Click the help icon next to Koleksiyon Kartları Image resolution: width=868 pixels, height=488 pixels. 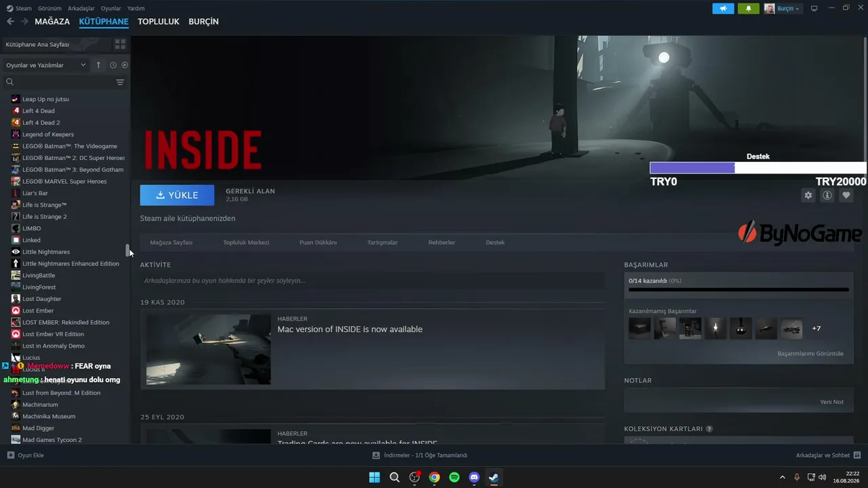click(x=709, y=429)
